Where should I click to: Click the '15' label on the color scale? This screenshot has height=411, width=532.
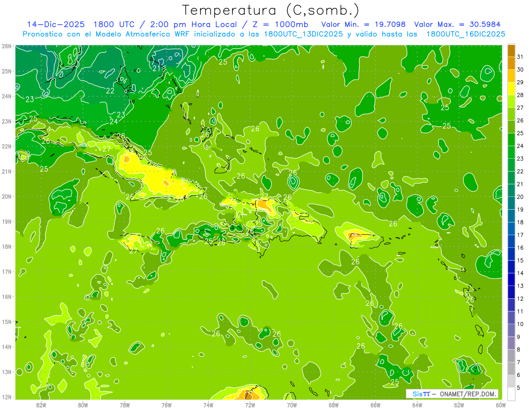pyautogui.click(x=520, y=260)
